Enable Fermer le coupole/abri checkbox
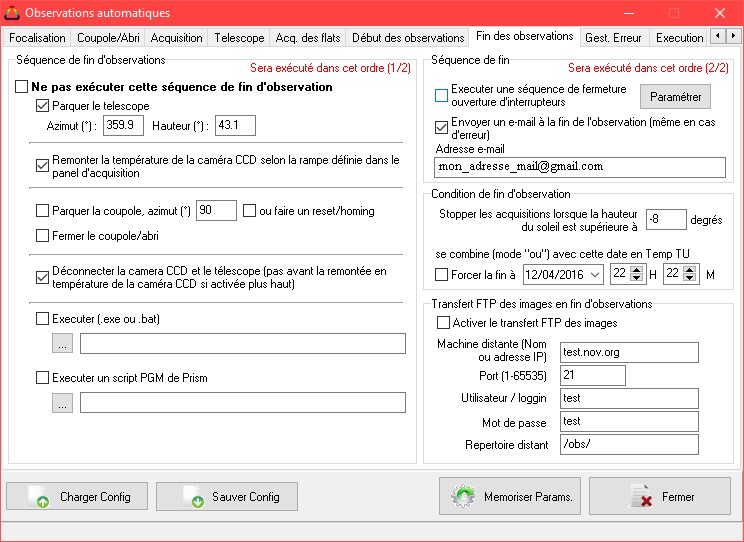This screenshot has height=542, width=744. 42,236
